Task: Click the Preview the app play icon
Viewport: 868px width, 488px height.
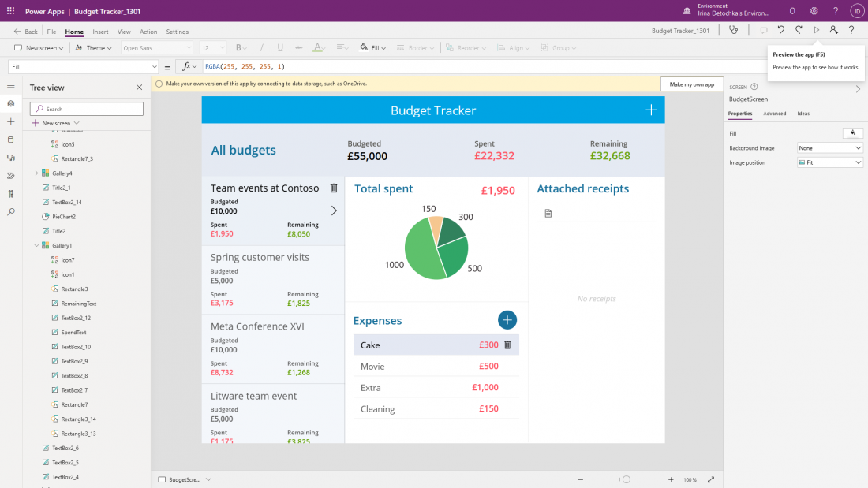Action: point(817,30)
